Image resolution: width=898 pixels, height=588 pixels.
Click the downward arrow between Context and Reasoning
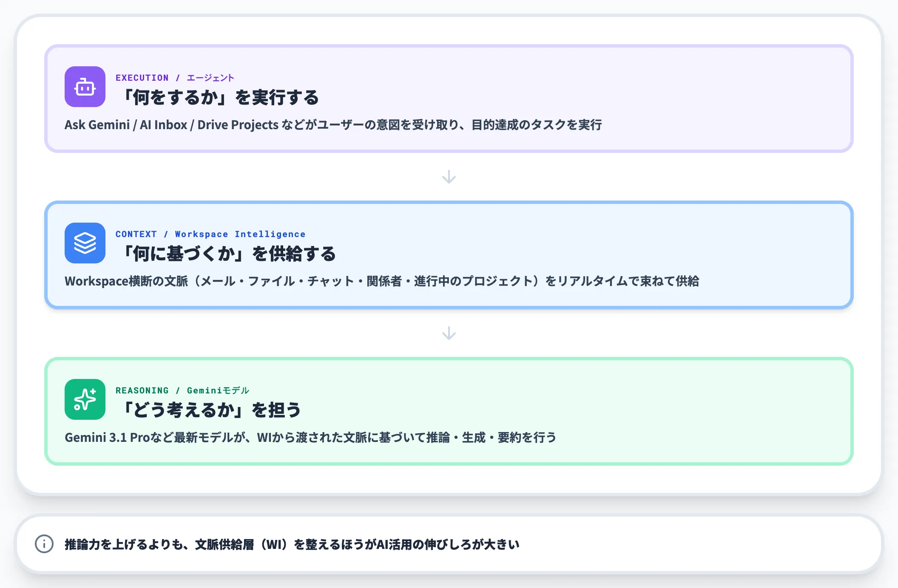pyautogui.click(x=449, y=334)
